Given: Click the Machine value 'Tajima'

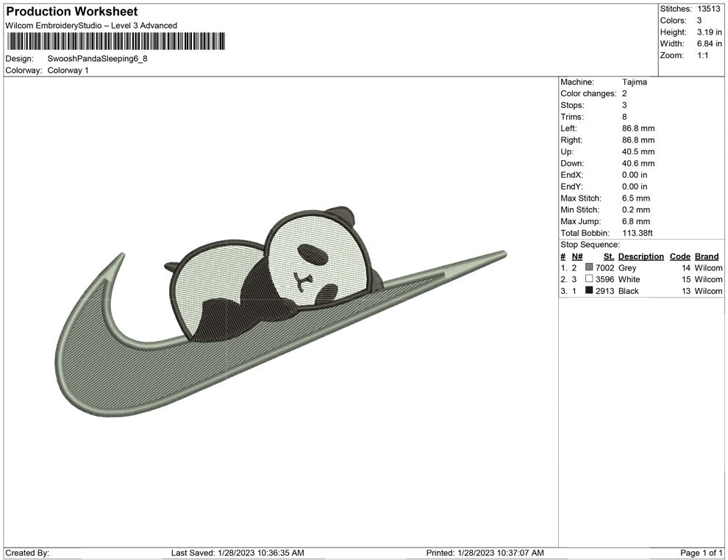Looking at the screenshot, I should coord(634,82).
